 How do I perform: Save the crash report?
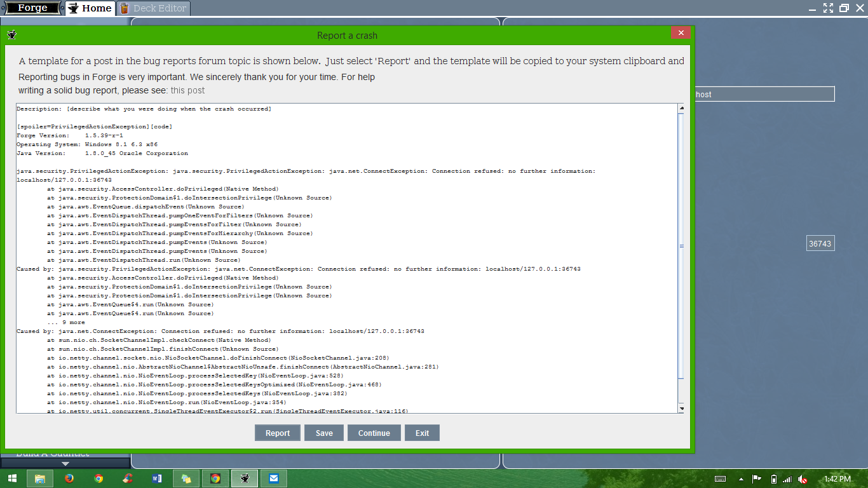click(x=324, y=433)
